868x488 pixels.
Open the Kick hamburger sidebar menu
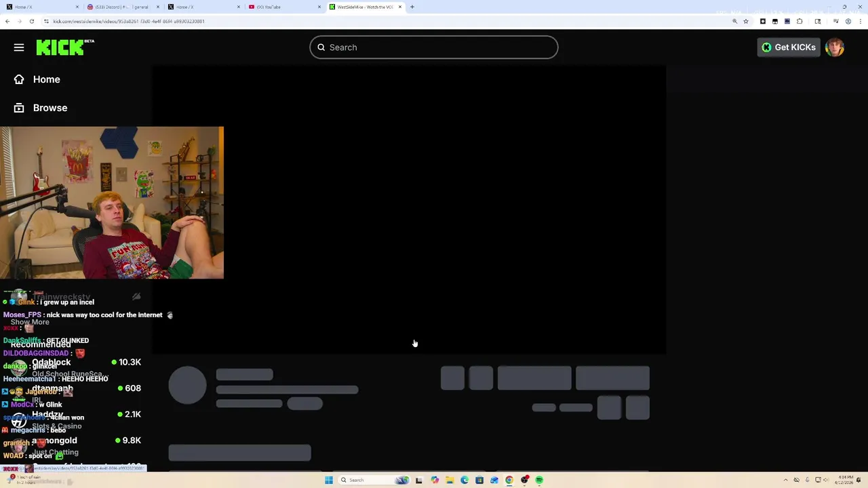(x=19, y=47)
